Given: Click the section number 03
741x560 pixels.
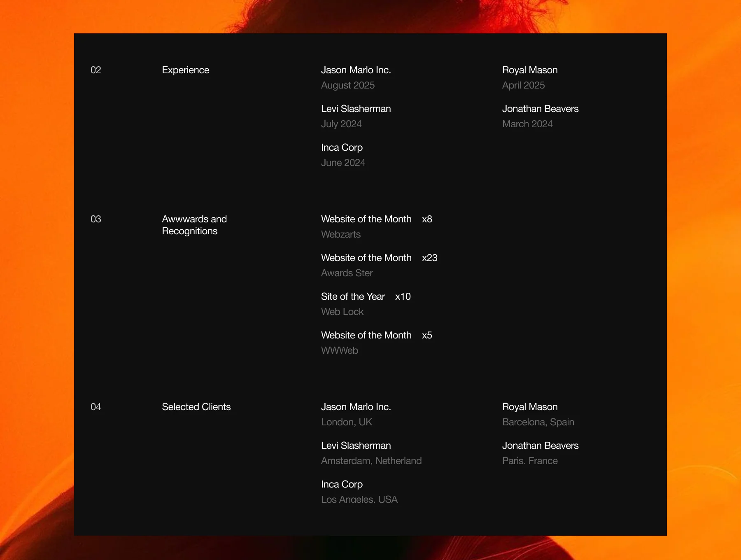Looking at the screenshot, I should tap(96, 219).
